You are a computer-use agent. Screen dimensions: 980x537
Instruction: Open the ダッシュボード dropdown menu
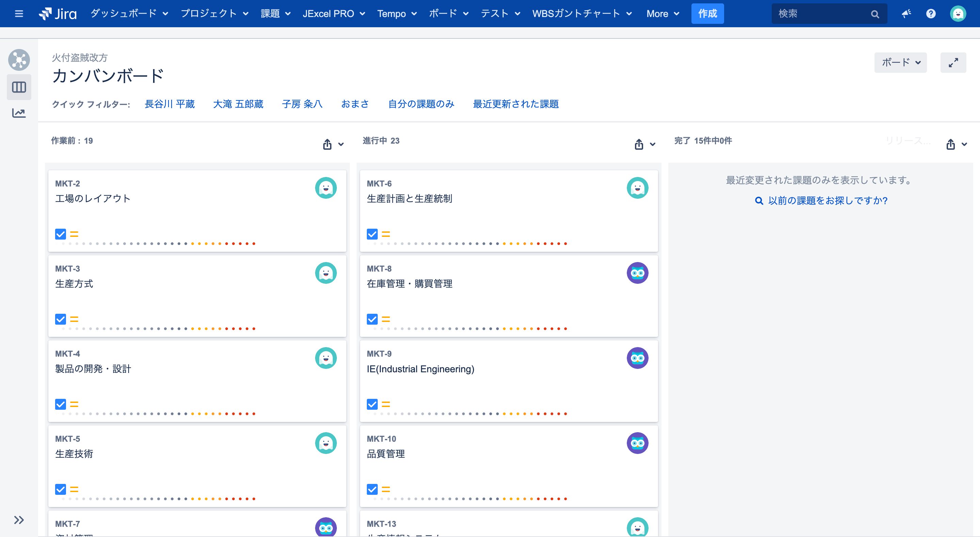tap(129, 14)
